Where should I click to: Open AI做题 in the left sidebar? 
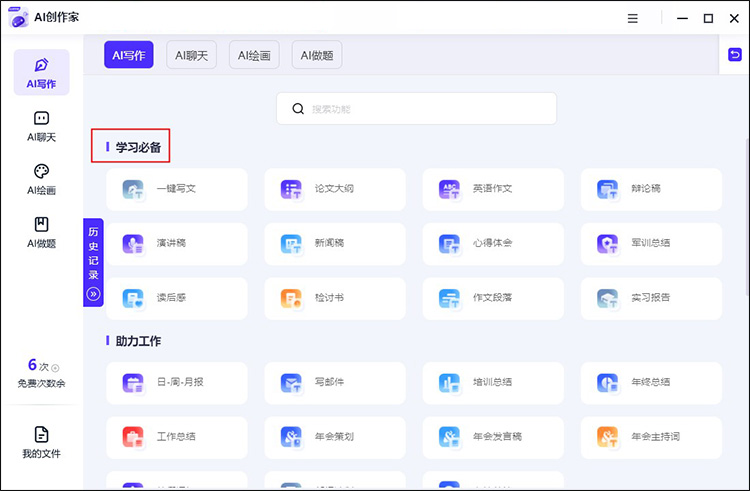[x=41, y=232]
